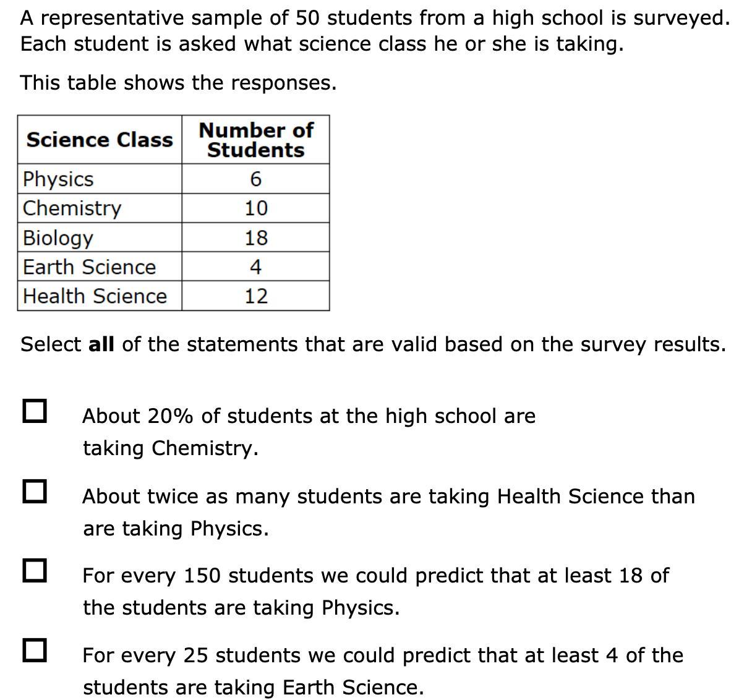Click the value 10 in Chemistry row
Screen dimensions: 752x700
coord(256,208)
